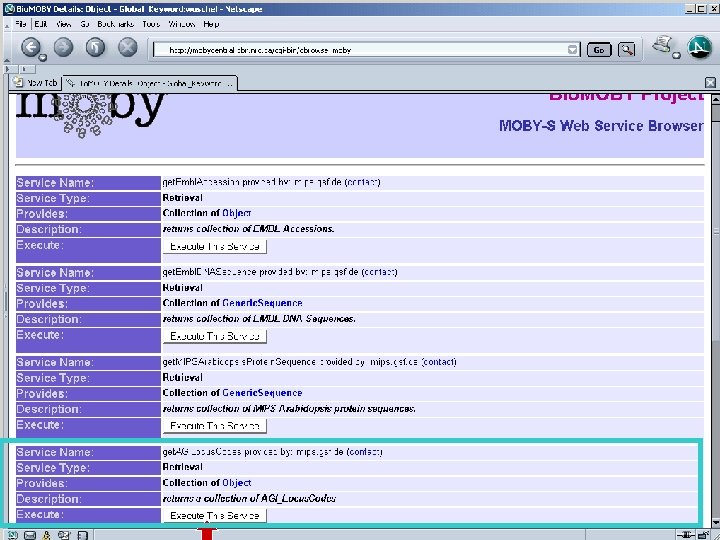Click 'Retrieval' in the getEmblAccession block

point(182,198)
